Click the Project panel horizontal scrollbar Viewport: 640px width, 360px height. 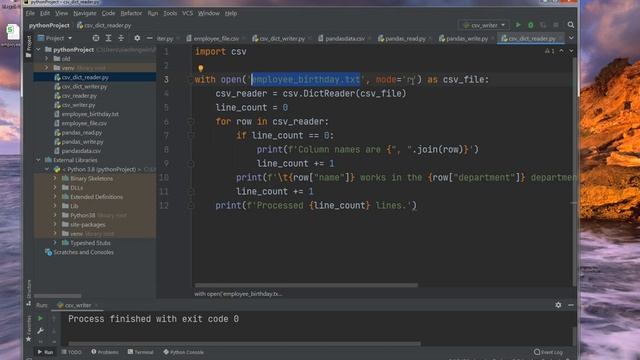tap(58, 296)
